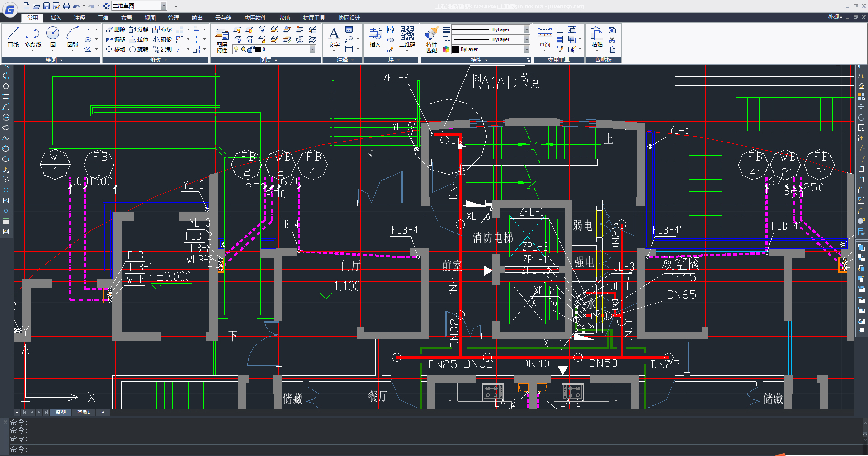Open the 二维草图 workspace dropdown
This screenshot has width=868, height=456.
coord(164,6)
